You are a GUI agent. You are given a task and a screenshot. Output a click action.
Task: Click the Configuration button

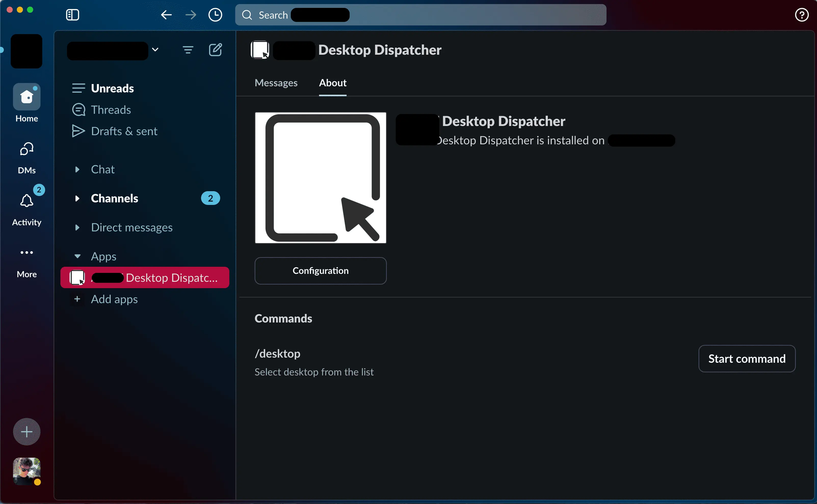[x=320, y=271]
